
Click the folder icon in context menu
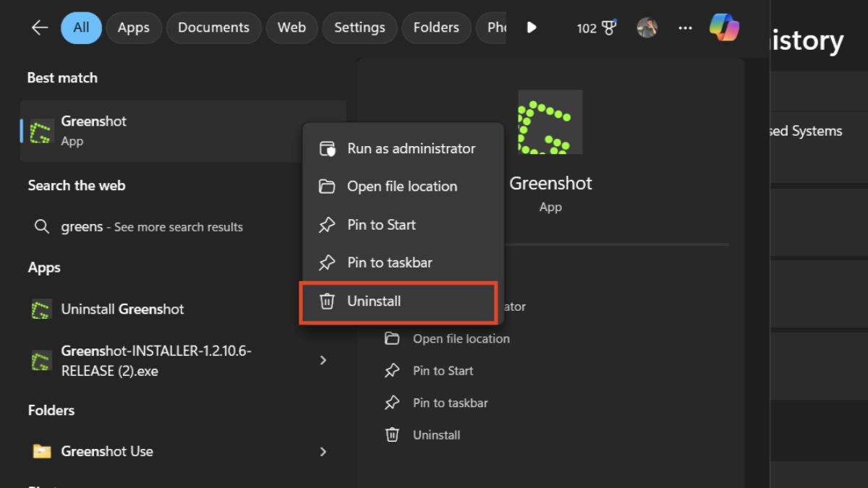tap(327, 187)
